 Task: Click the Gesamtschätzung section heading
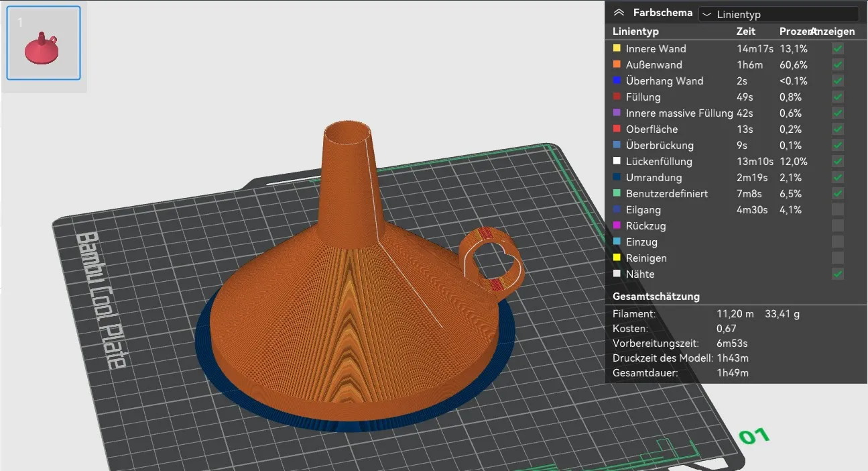656,296
